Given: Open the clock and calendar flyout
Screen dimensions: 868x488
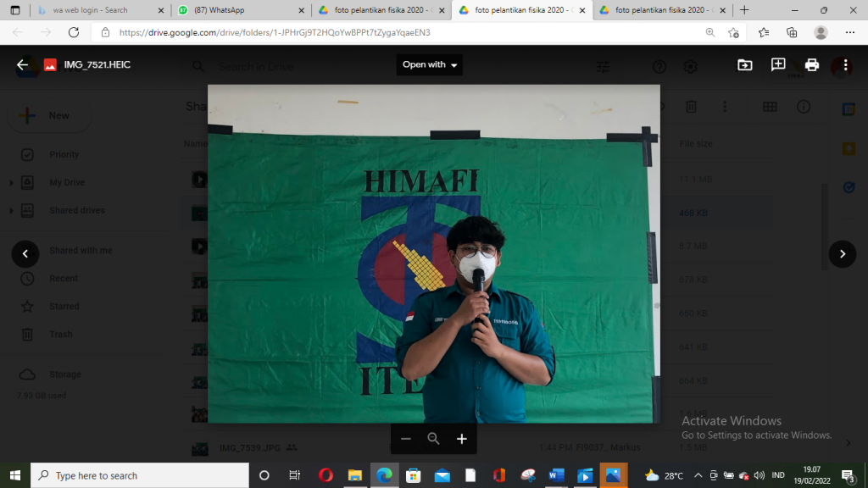Looking at the screenshot, I should point(812,475).
